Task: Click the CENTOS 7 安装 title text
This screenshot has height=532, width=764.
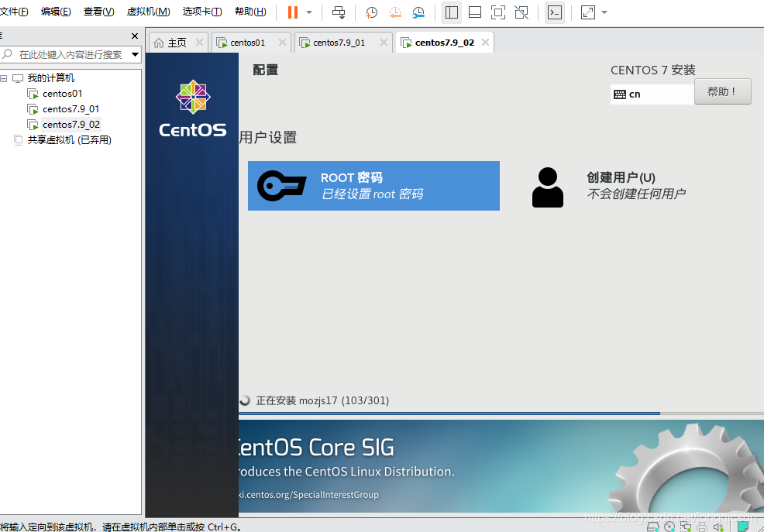Action: 653,70
